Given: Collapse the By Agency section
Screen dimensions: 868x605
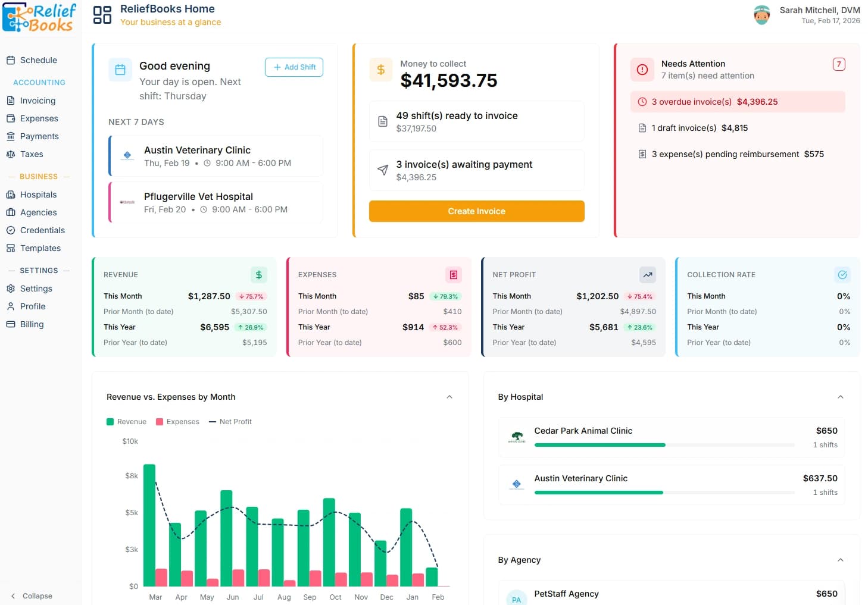Looking at the screenshot, I should click(x=841, y=559).
